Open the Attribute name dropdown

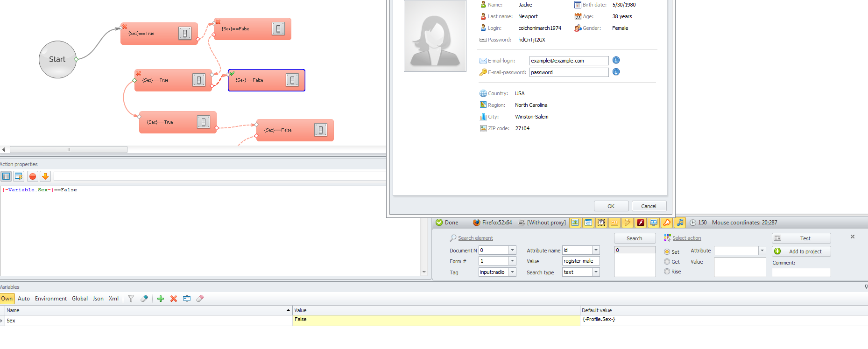tap(596, 250)
